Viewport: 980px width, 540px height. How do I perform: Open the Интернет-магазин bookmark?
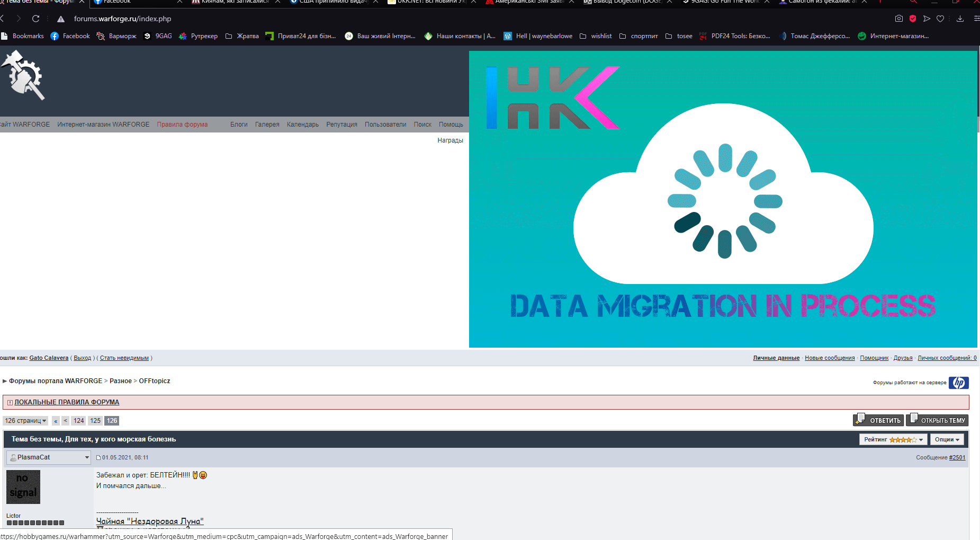[893, 36]
